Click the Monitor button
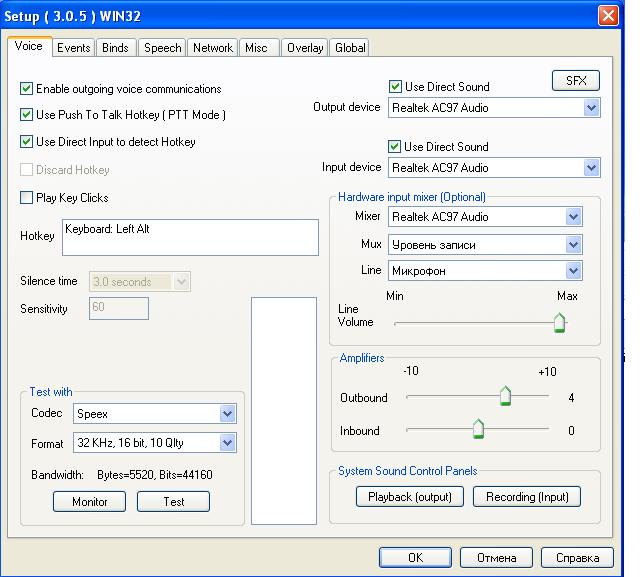This screenshot has height=577, width=640. (x=89, y=501)
